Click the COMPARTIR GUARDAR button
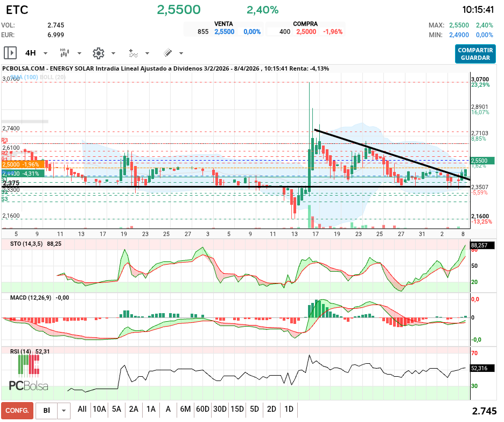 coord(475,54)
